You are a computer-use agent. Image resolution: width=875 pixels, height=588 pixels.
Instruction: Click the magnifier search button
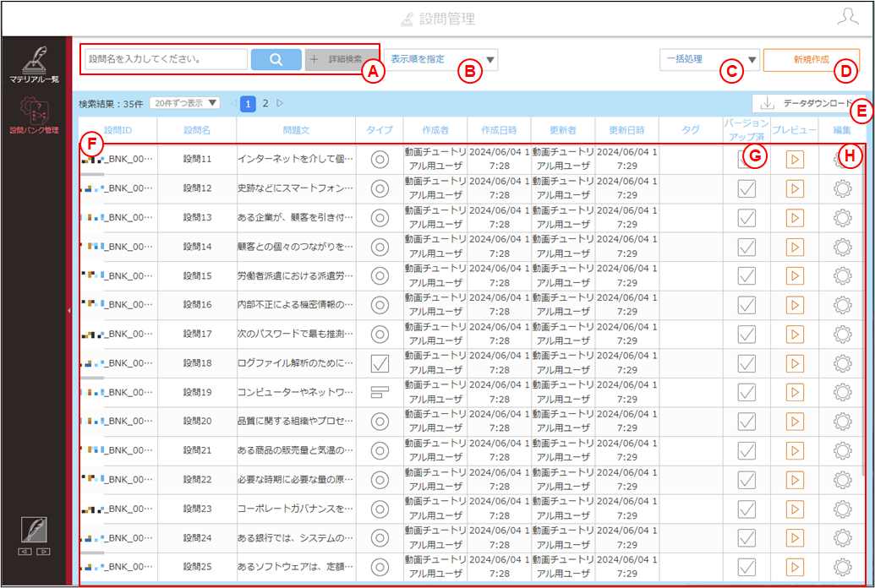tap(276, 59)
